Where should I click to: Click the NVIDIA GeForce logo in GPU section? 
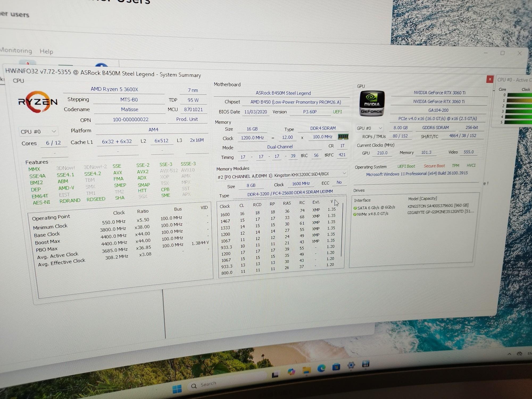(x=372, y=103)
